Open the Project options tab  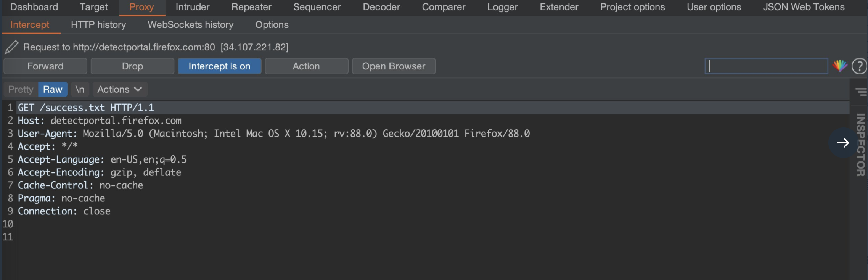[633, 7]
